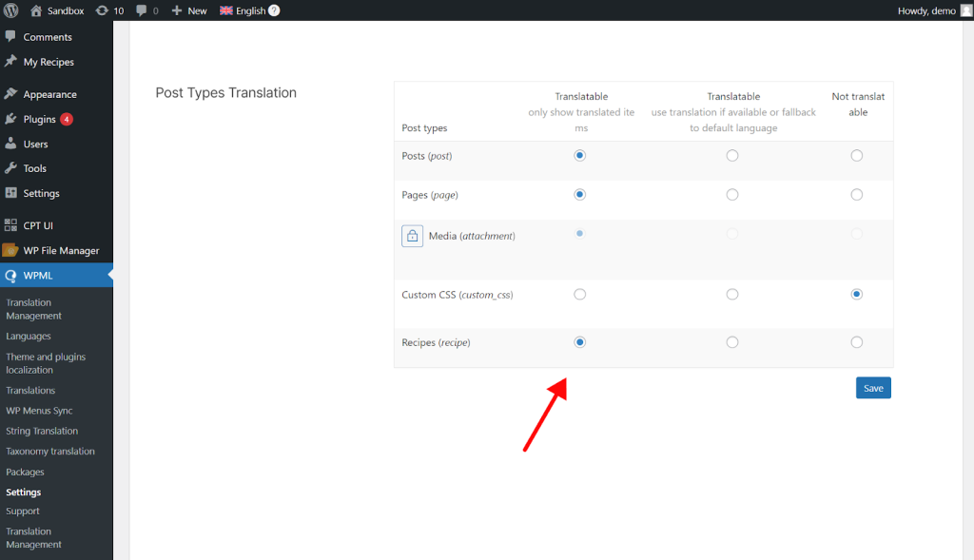Click the New text in admin bar
Image resolution: width=974 pixels, height=560 pixels.
[197, 10]
